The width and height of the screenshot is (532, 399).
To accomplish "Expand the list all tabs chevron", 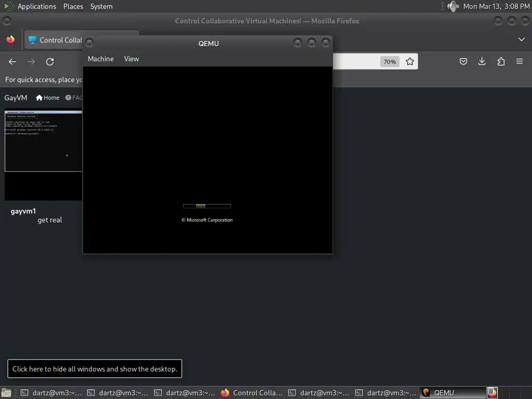I will 522,39.
